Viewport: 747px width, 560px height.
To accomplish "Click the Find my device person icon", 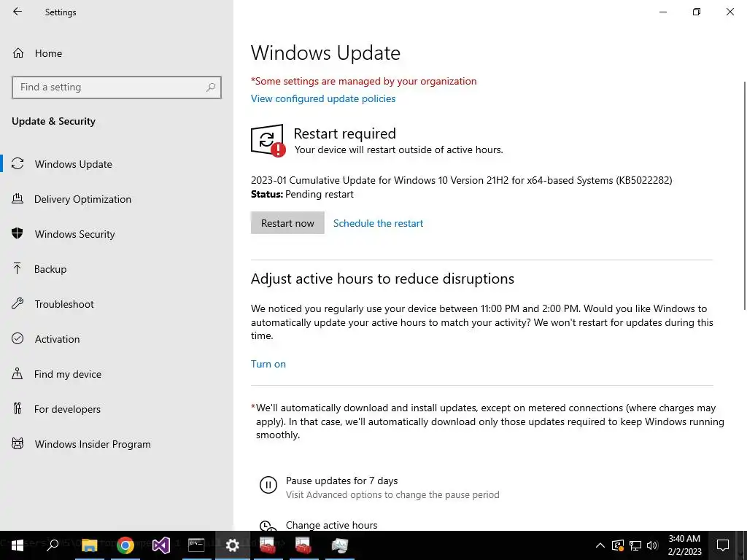I will [18, 373].
